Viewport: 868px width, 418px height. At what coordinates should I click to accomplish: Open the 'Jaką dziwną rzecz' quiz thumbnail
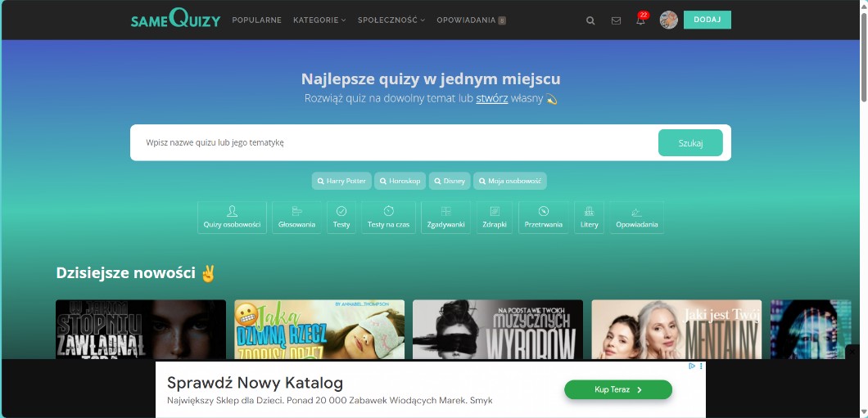(x=319, y=329)
